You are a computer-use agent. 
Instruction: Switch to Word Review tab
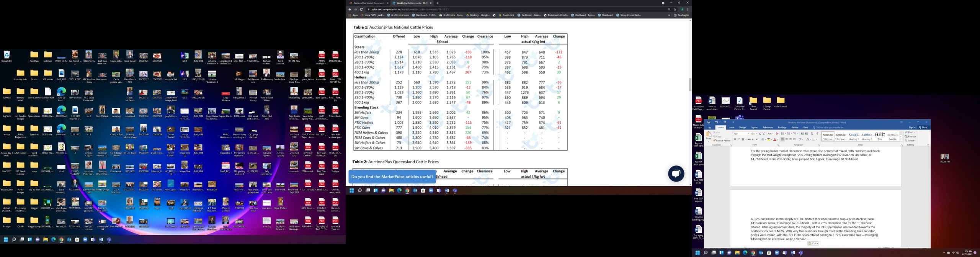pos(795,128)
